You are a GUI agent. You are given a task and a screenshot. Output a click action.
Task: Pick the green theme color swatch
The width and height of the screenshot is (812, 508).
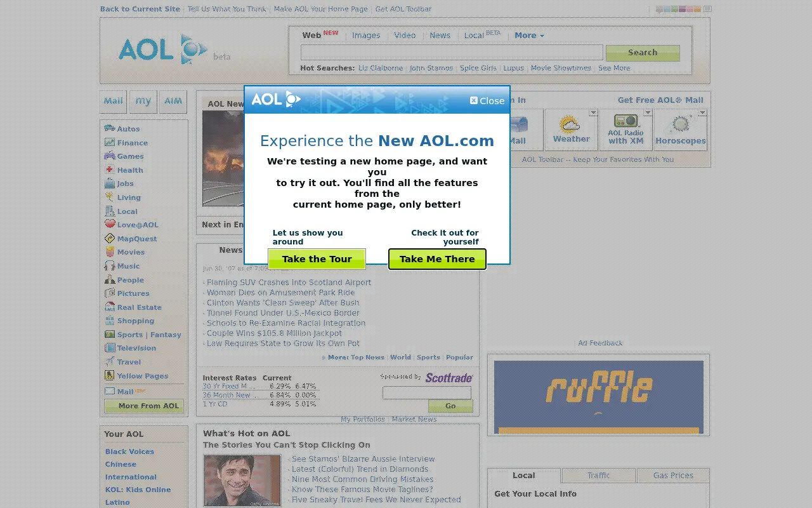(x=674, y=9)
